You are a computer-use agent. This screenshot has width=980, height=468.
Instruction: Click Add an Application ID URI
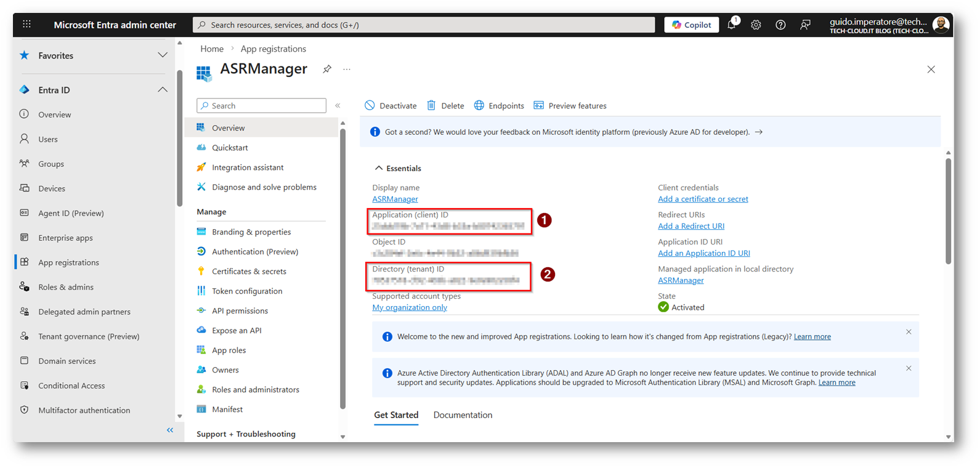pyautogui.click(x=704, y=253)
